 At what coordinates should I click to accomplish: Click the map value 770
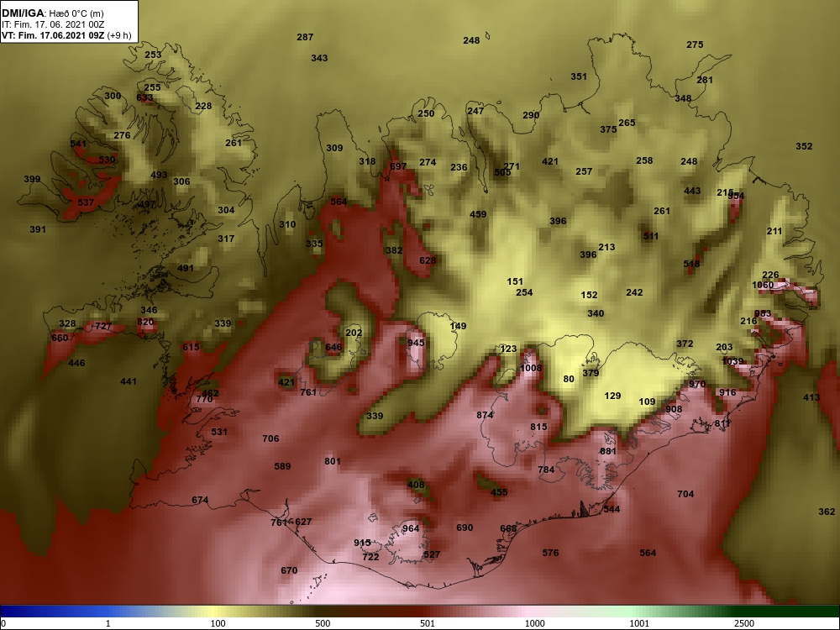tap(204, 399)
